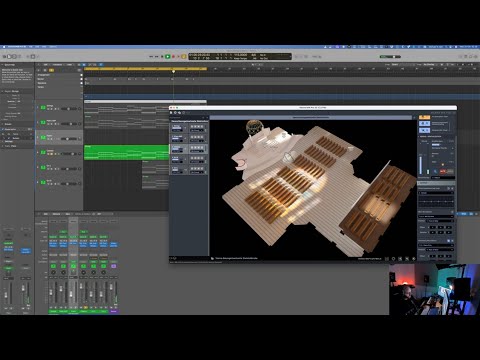Select the Signature global track row

[59, 83]
